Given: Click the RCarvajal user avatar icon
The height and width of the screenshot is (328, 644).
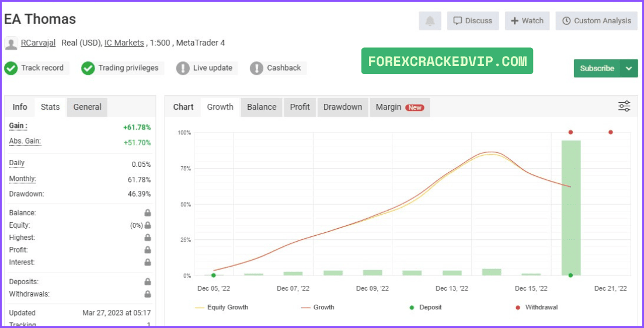Looking at the screenshot, I should (11, 43).
